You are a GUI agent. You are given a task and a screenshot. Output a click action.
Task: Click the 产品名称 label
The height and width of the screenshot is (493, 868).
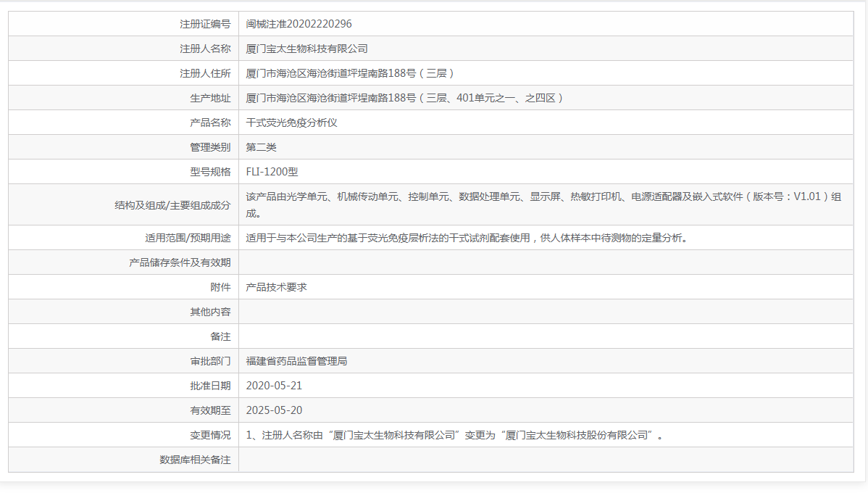point(210,123)
